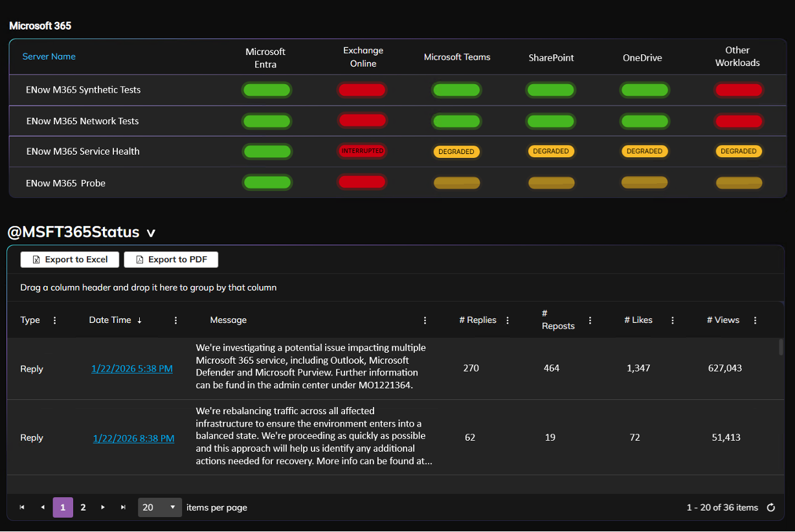The height and width of the screenshot is (532, 795).
Task: Expand the @MSFT365Status header chevron
Action: coord(150,232)
